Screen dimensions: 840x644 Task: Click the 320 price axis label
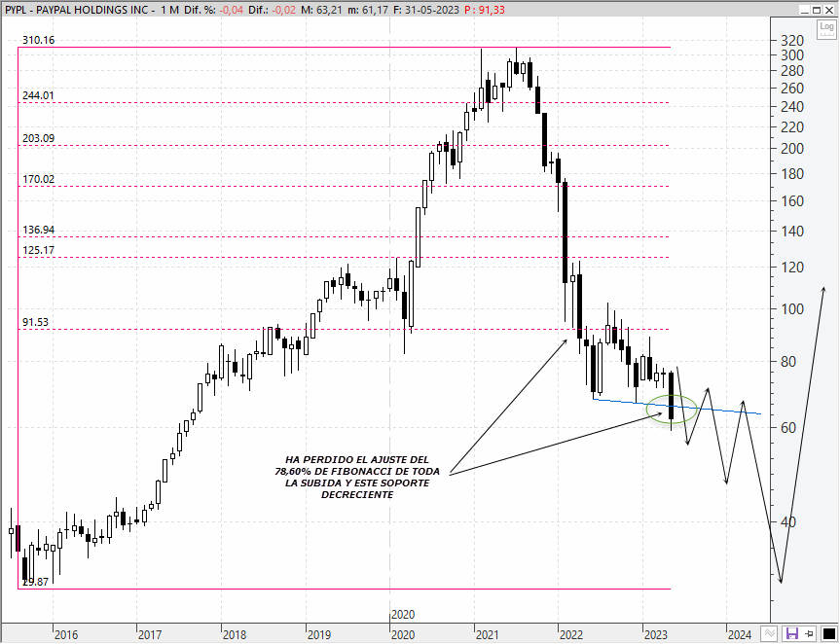[x=793, y=41]
